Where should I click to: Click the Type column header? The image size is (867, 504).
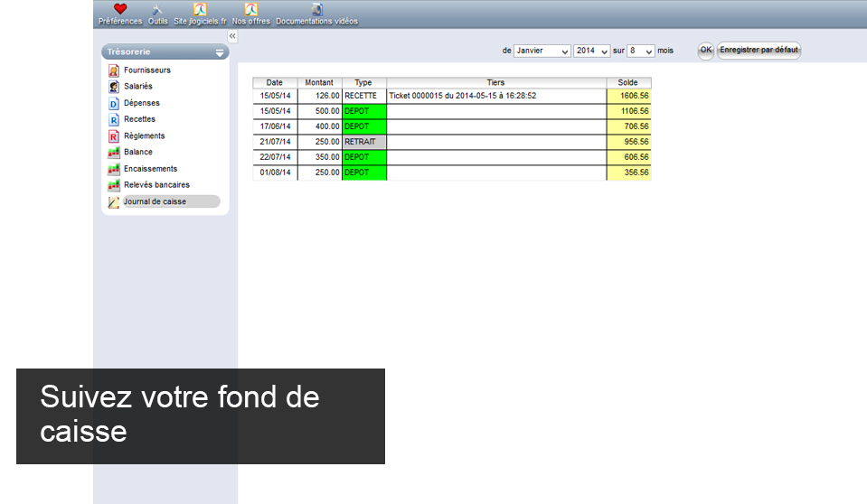363,82
